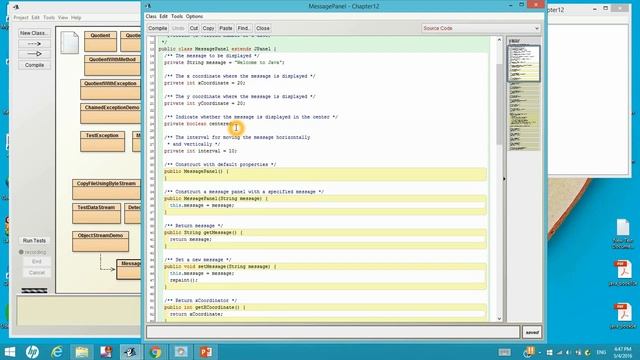Open New Text Document desktop icon
Viewport: 640px width, 360px height.
pos(622,234)
